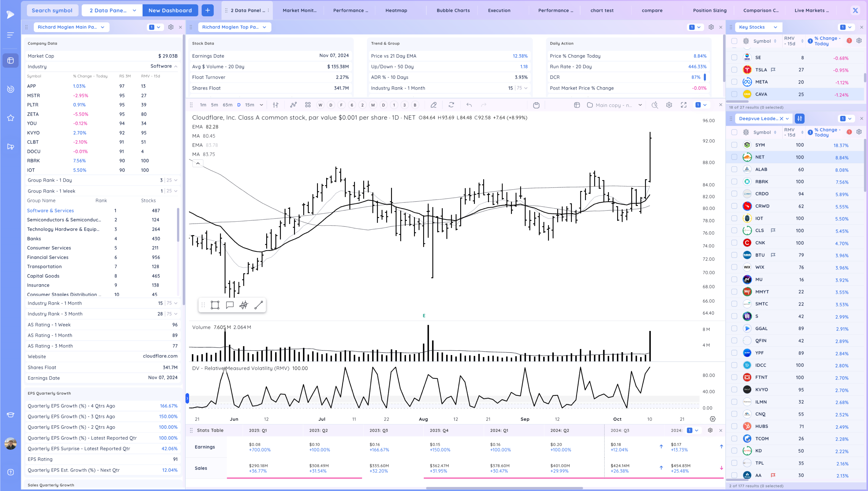Undo last chart action
868x491 pixels.
click(x=469, y=105)
